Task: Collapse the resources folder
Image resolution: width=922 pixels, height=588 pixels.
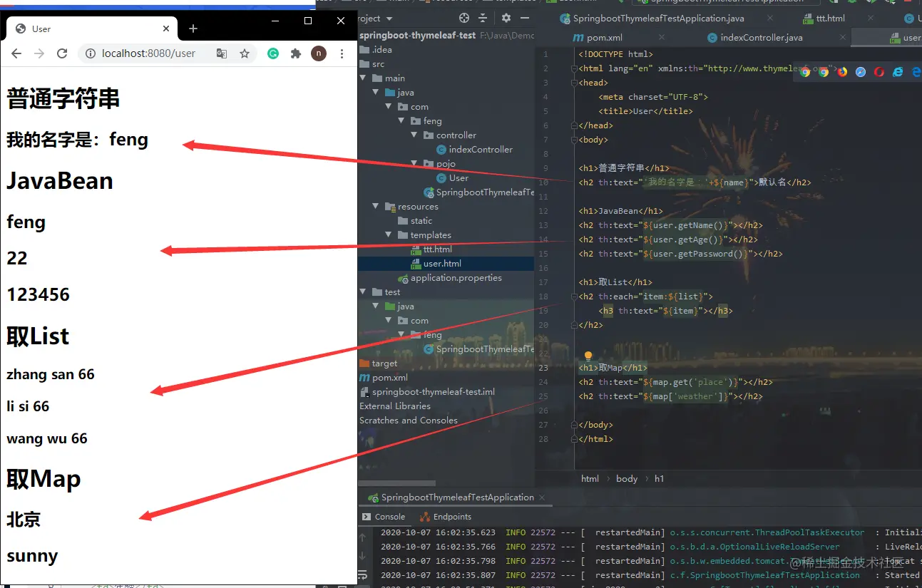Action: tap(377, 207)
